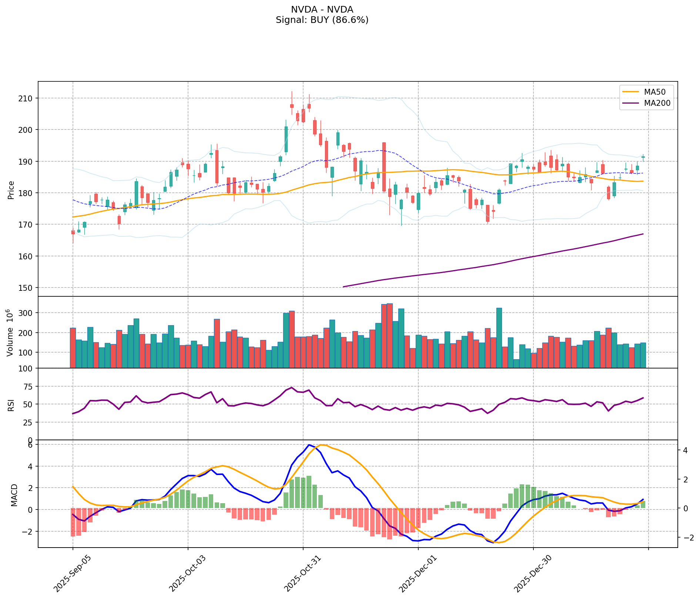
Task: Click the MA50 legend label
Action: [654, 91]
